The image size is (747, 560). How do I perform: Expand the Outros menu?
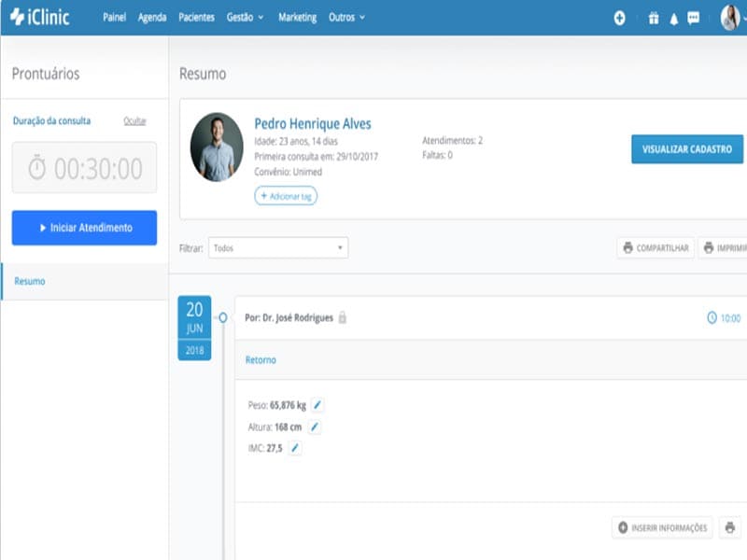[346, 18]
